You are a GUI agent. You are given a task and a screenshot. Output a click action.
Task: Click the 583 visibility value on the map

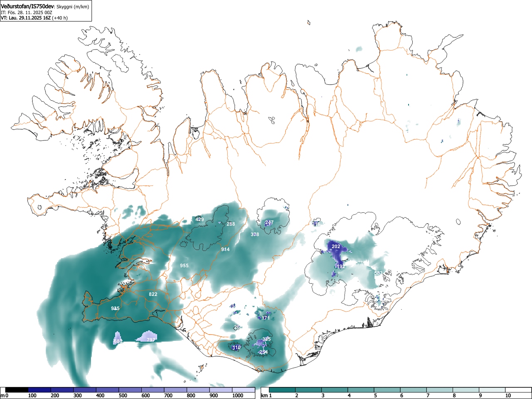378,273
